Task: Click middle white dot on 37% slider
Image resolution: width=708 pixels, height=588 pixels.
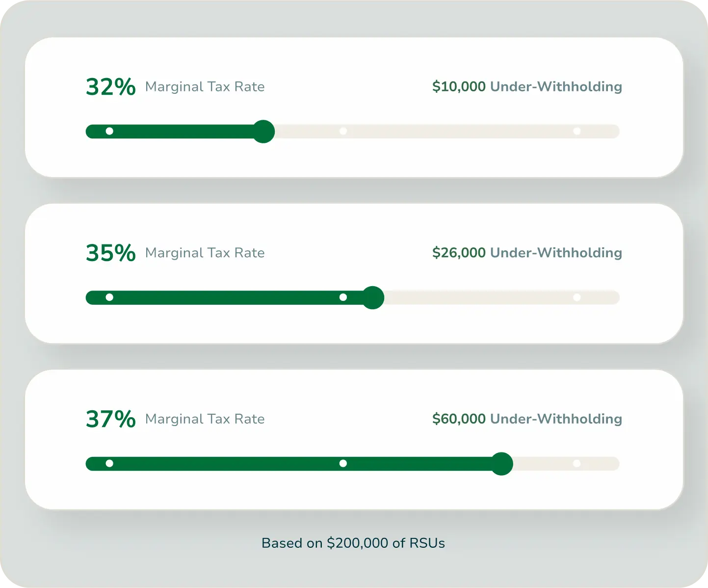Action: click(x=343, y=463)
